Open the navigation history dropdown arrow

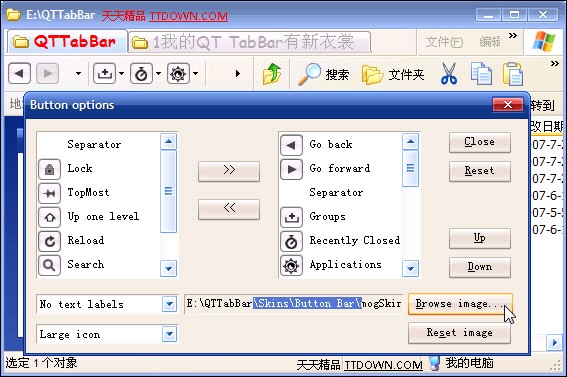(x=78, y=74)
